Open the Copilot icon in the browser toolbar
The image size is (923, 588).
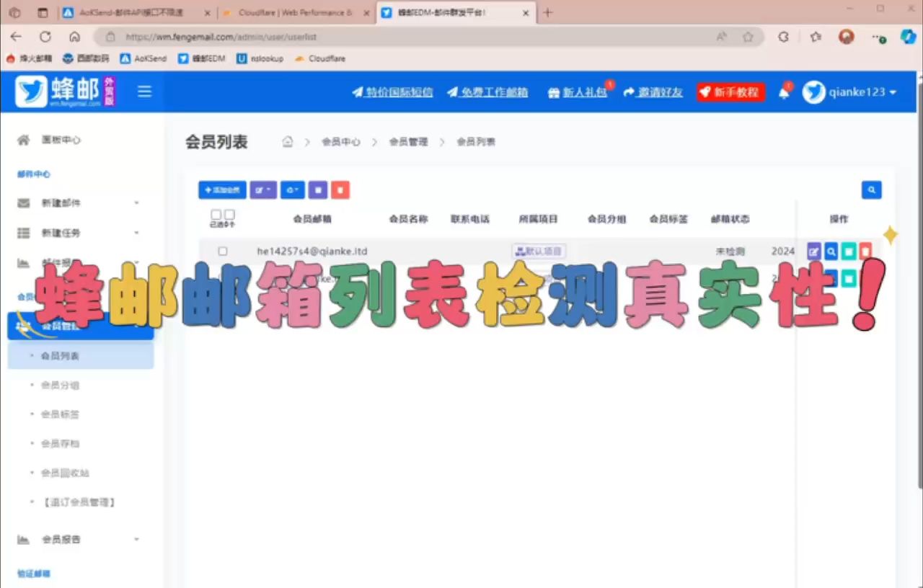click(909, 37)
